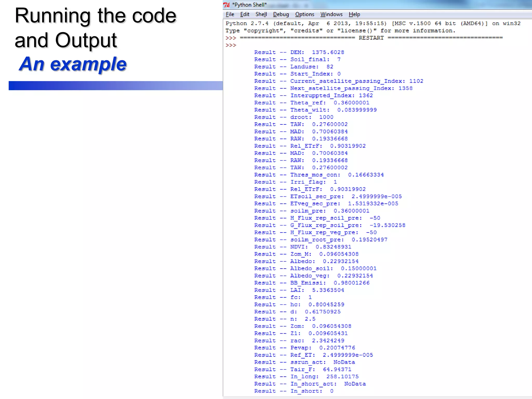This screenshot has height=399, width=532.
Task: Click the 'Tair_F: 64.94371' result line
Action: tap(303, 370)
